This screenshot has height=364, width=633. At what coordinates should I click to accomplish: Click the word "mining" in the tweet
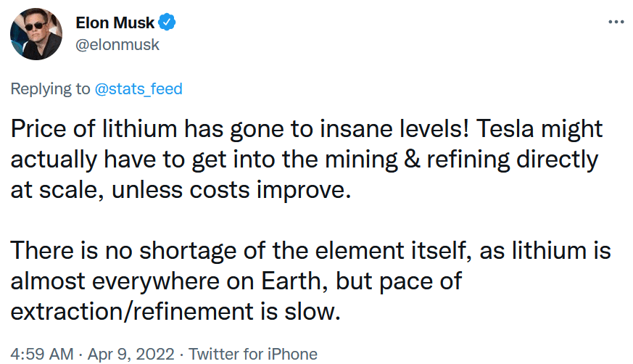pos(361,160)
